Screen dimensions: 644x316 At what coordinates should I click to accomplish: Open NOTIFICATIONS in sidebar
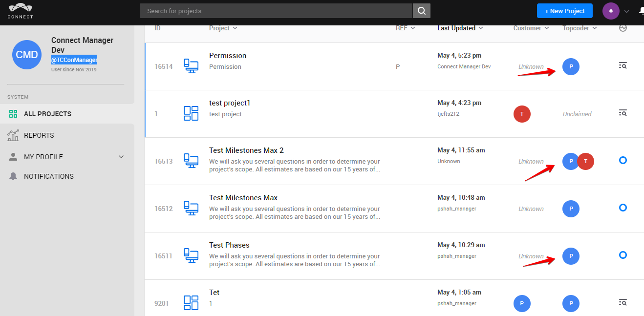(x=67, y=176)
